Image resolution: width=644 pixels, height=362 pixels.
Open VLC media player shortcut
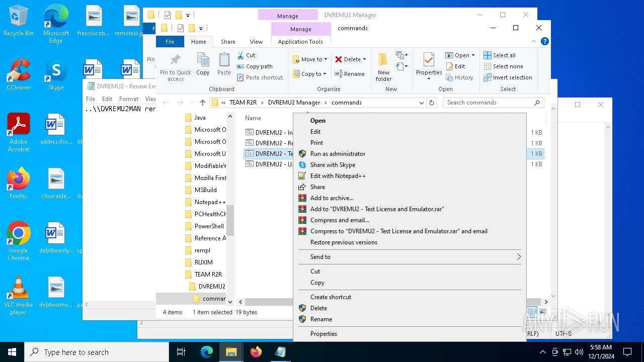[x=18, y=296]
